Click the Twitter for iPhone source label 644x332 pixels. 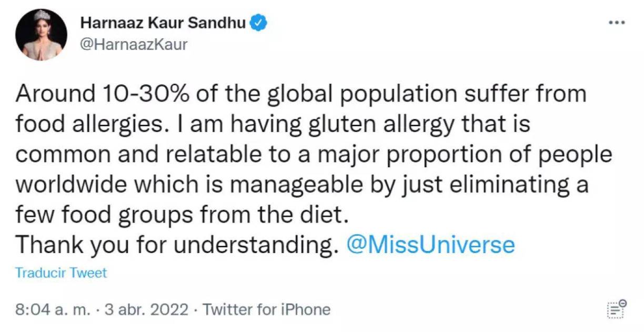click(266, 309)
